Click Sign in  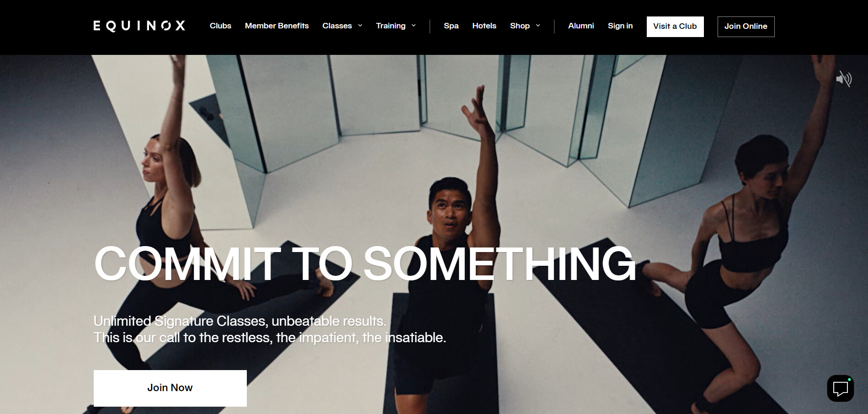pyautogui.click(x=620, y=26)
